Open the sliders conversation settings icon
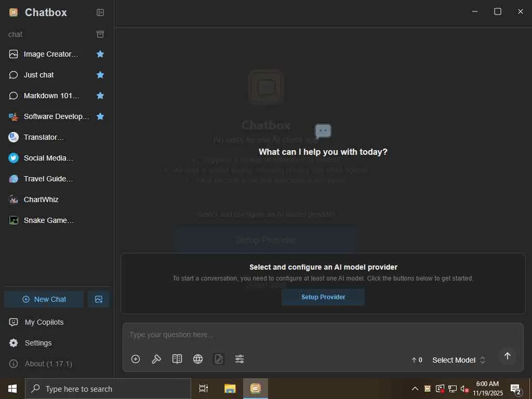532x399 pixels. pos(240,359)
